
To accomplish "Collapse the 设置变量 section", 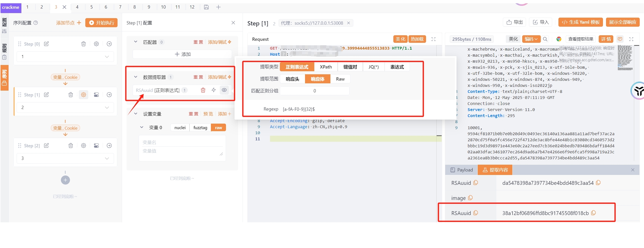I will click(x=136, y=114).
